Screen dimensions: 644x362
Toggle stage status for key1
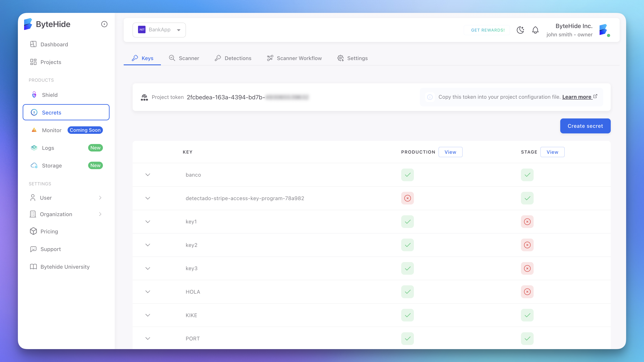[527, 222]
